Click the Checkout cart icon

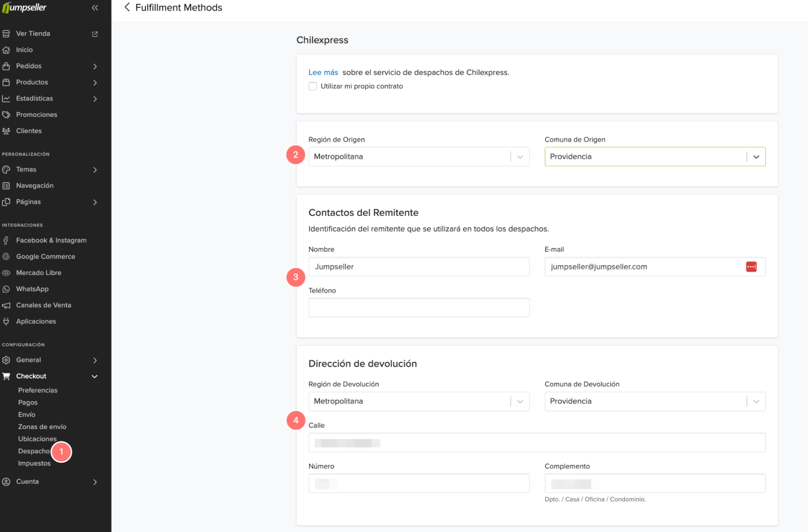(x=6, y=376)
